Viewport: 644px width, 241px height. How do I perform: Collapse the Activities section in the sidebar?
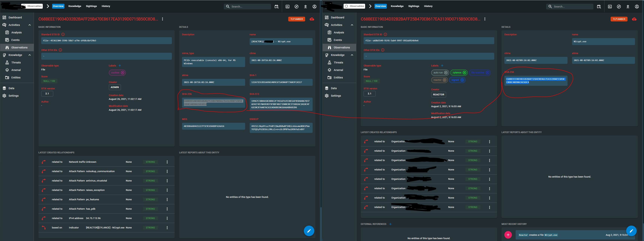pyautogui.click(x=29, y=25)
